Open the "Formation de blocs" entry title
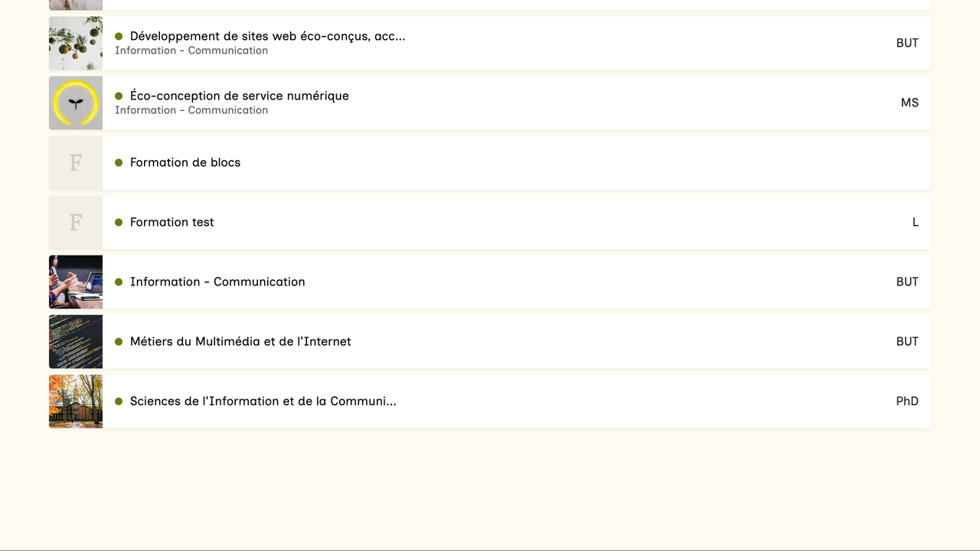The image size is (980, 551). coord(185,162)
